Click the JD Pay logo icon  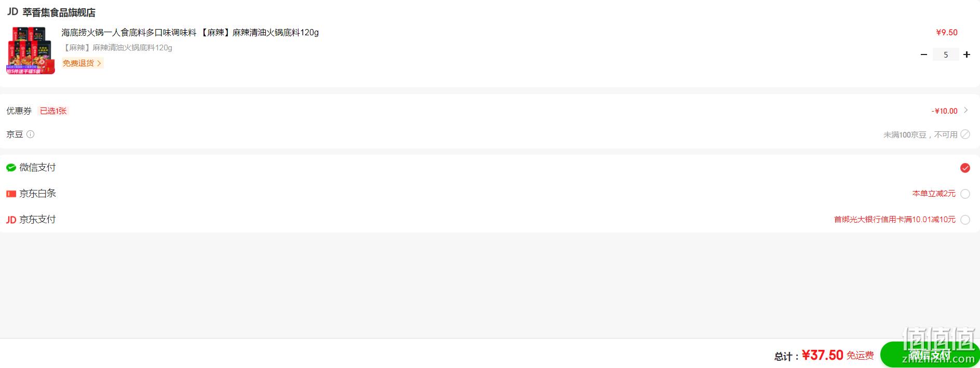[11, 220]
